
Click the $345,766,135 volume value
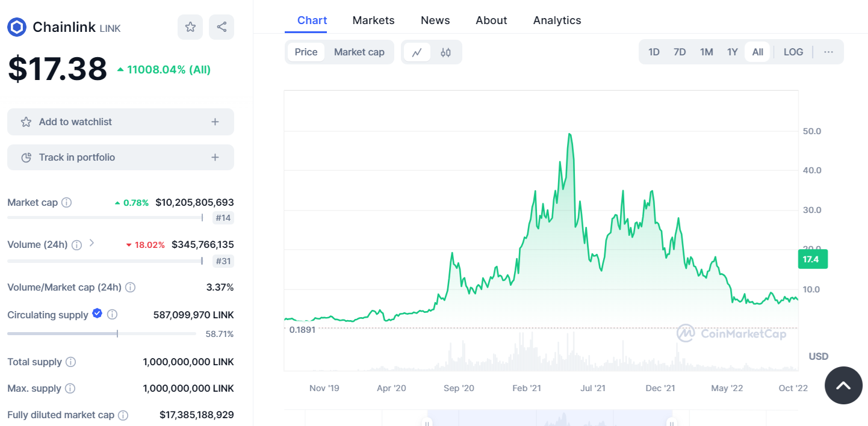coord(203,245)
